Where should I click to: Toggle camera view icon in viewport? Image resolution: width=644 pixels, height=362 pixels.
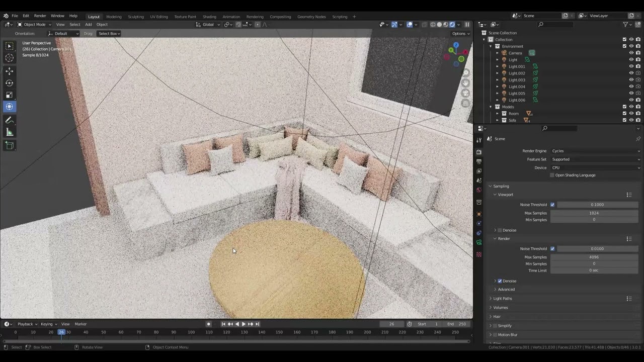pyautogui.click(x=466, y=93)
